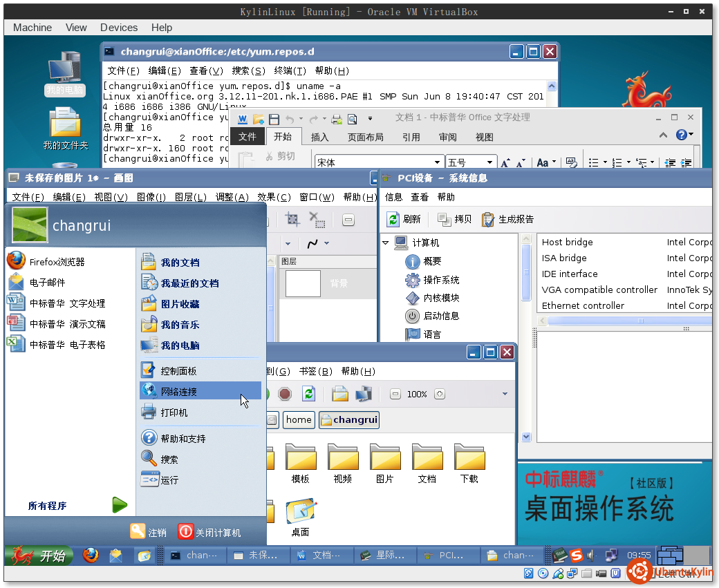The image size is (719, 588).
Task: Collapse the 计算机 tree node
Action: 386,243
